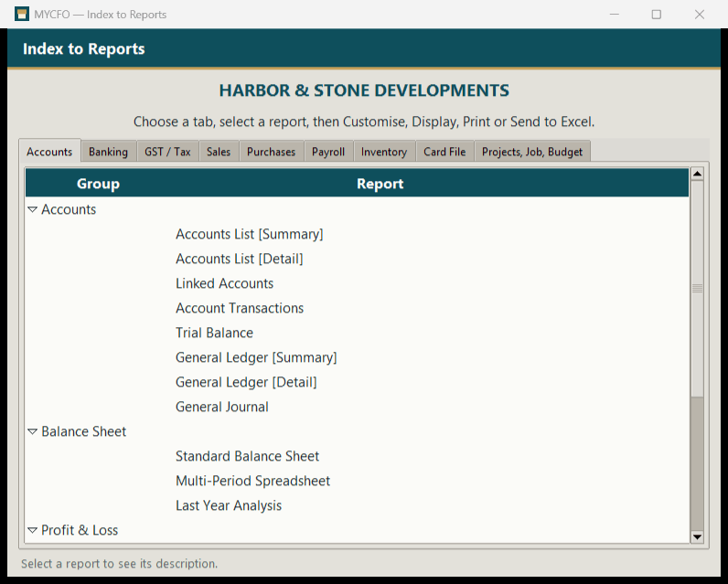This screenshot has height=584, width=728.
Task: Click the scrollbar up arrow
Action: 697,174
